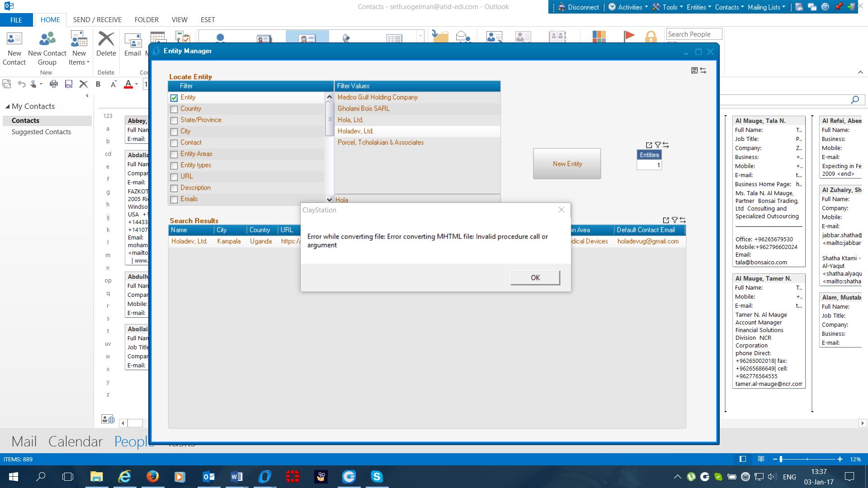Click the Undo arrow in quick toolbar

click(21, 84)
